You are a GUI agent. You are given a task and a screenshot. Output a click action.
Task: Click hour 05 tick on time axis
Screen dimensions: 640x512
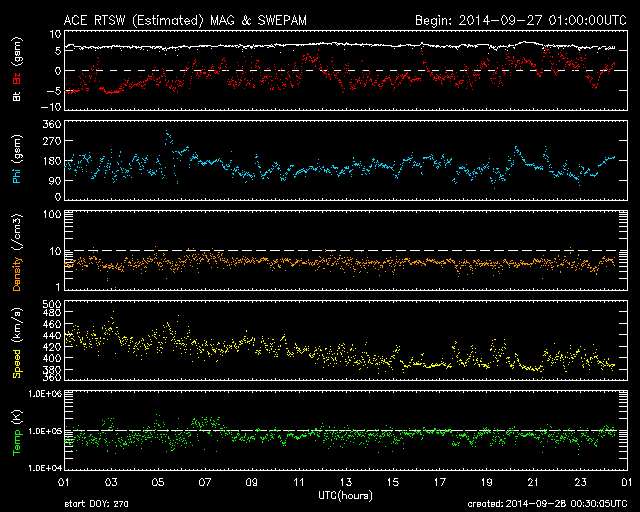[159, 482]
